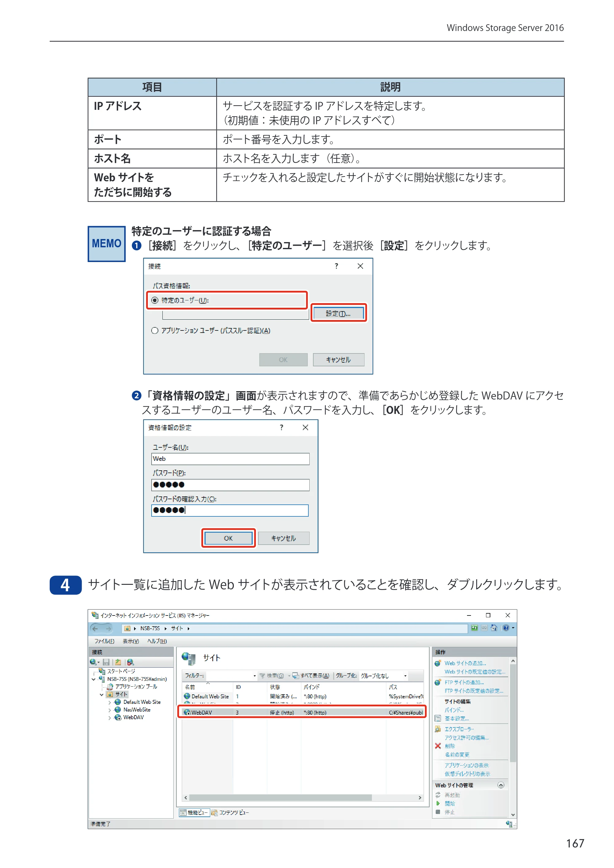This screenshot has width=614, height=868.
Task: Select the WebDAV site icon in tree
Action: (118, 718)
